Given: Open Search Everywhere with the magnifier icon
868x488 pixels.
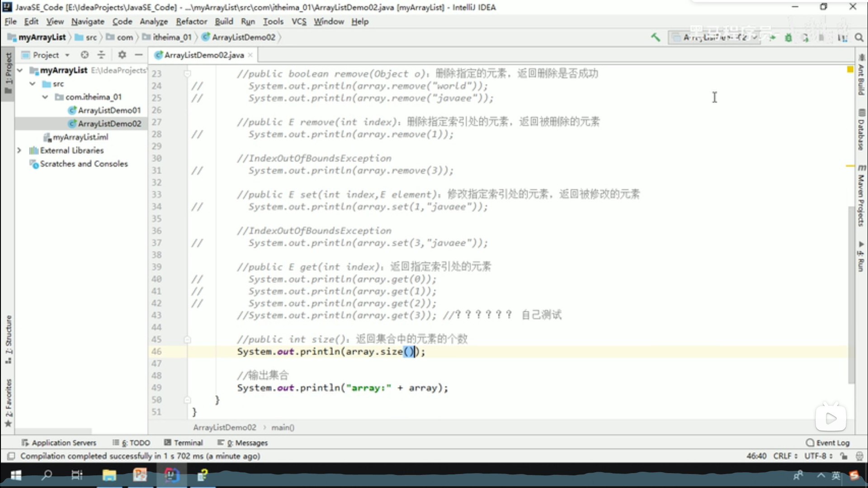Looking at the screenshot, I should 859,38.
